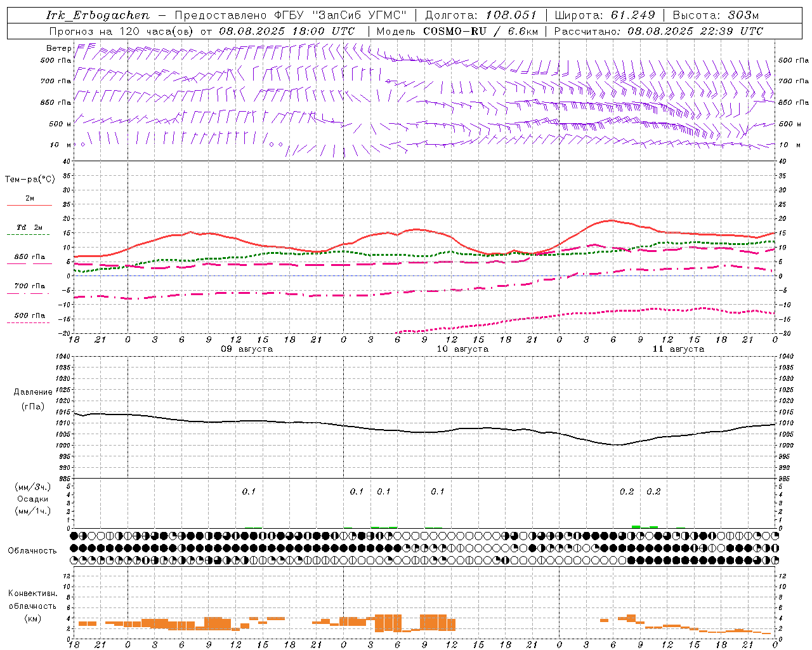The width and height of the screenshot is (812, 650).
Task: Click the 10 августа date label
Action: point(462,349)
